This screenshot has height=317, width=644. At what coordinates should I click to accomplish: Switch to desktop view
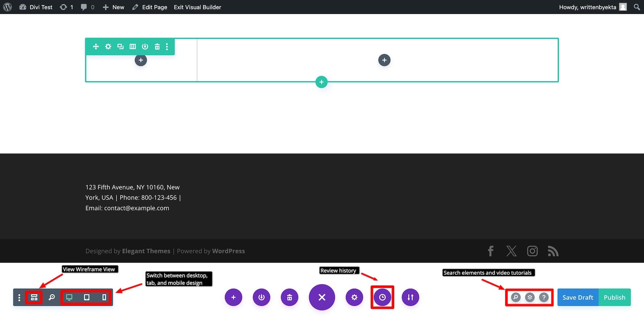click(69, 297)
